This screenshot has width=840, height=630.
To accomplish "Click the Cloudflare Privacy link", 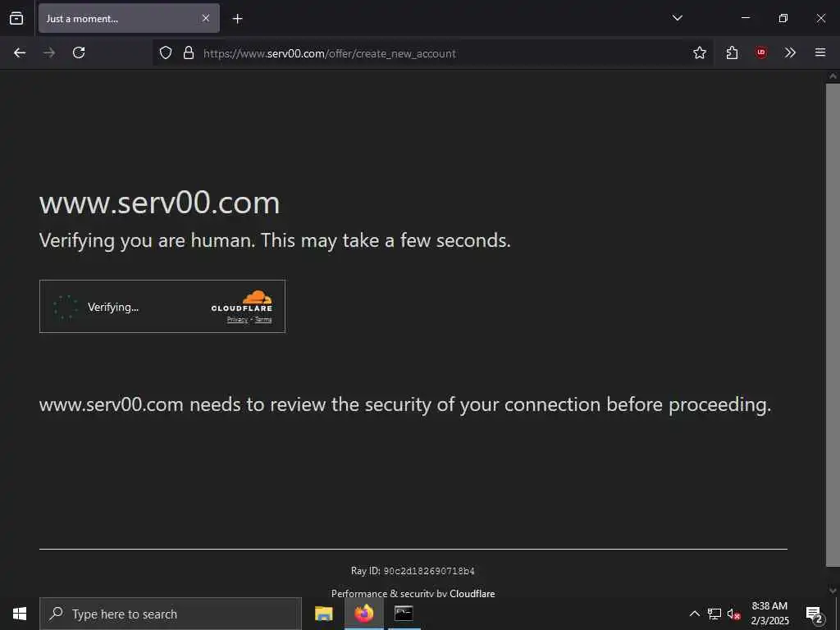I will pos(237,320).
